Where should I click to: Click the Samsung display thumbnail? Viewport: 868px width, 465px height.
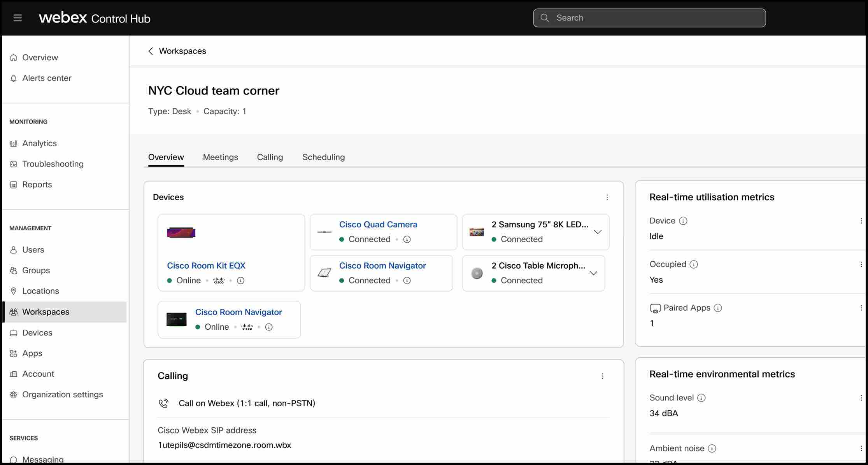[477, 232]
